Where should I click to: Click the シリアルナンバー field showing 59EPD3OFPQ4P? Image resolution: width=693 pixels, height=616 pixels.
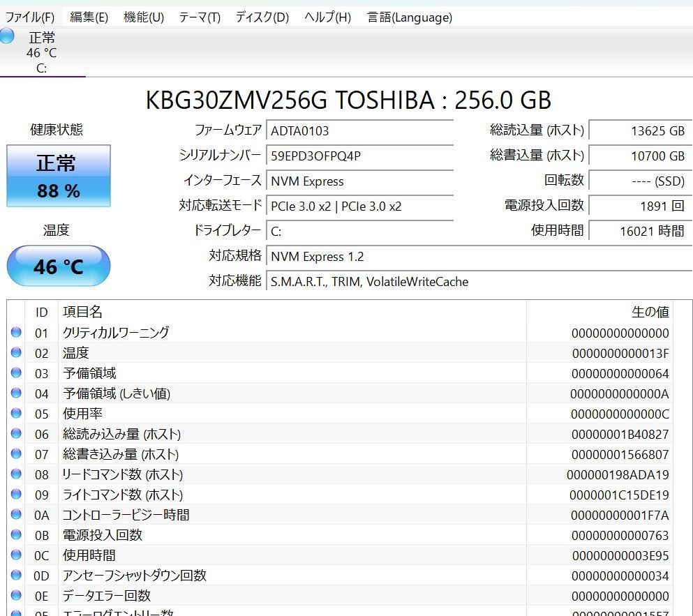pyautogui.click(x=359, y=156)
